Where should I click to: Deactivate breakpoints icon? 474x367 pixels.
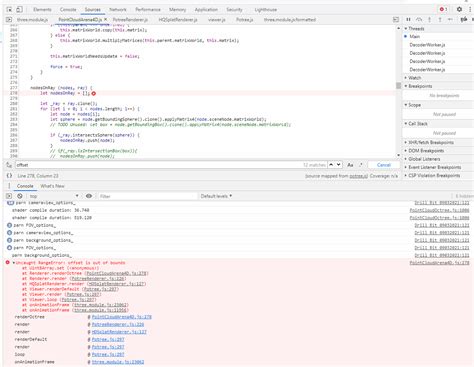click(464, 20)
